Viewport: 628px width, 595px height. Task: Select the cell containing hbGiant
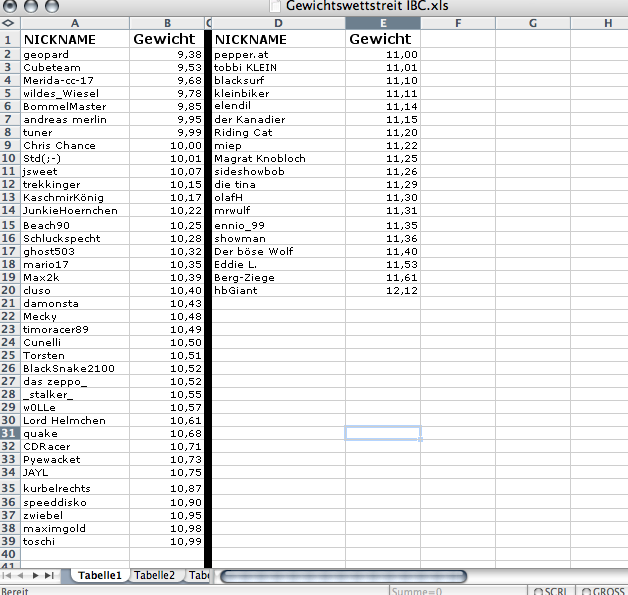279,290
